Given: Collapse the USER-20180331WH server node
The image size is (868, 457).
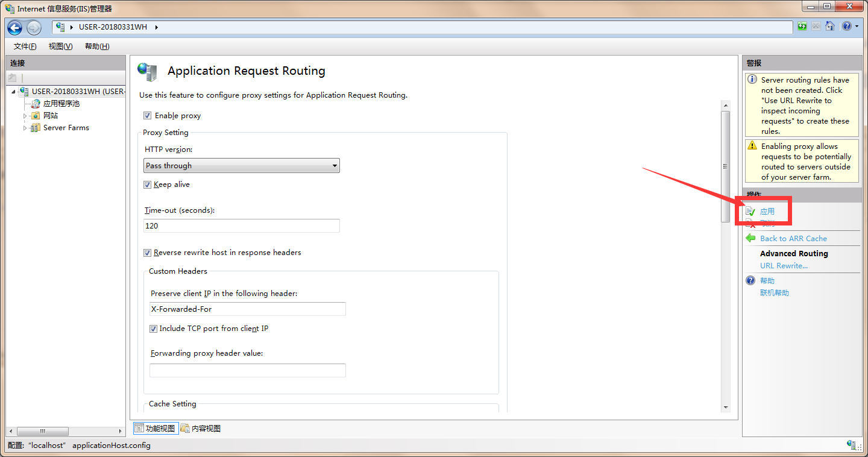Looking at the screenshot, I should point(14,92).
